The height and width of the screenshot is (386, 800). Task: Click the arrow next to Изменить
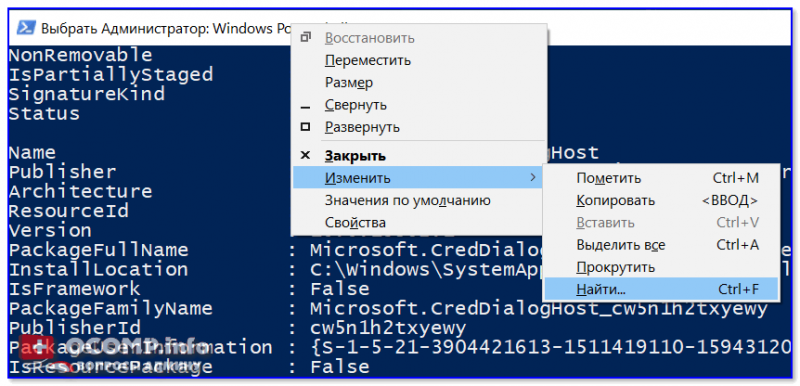(533, 177)
